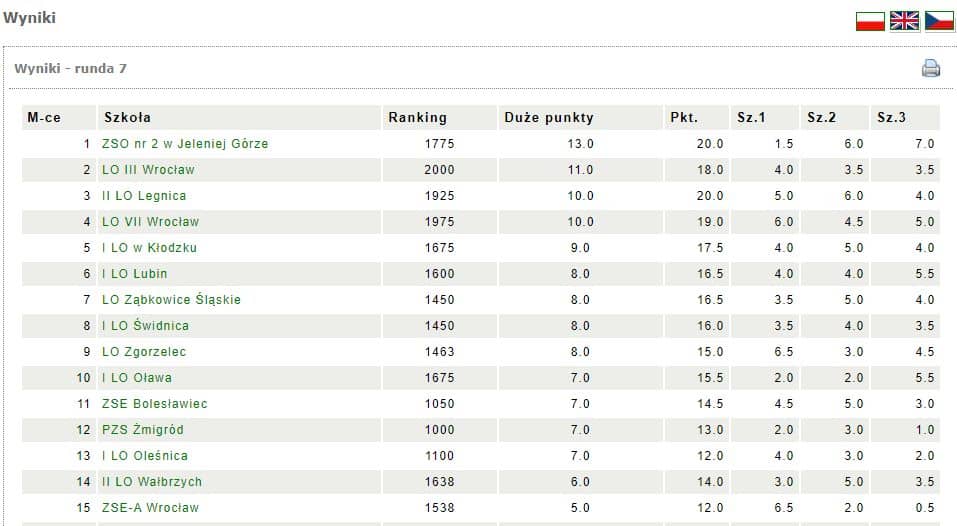View I LO w Kłodzku details

coord(149,248)
